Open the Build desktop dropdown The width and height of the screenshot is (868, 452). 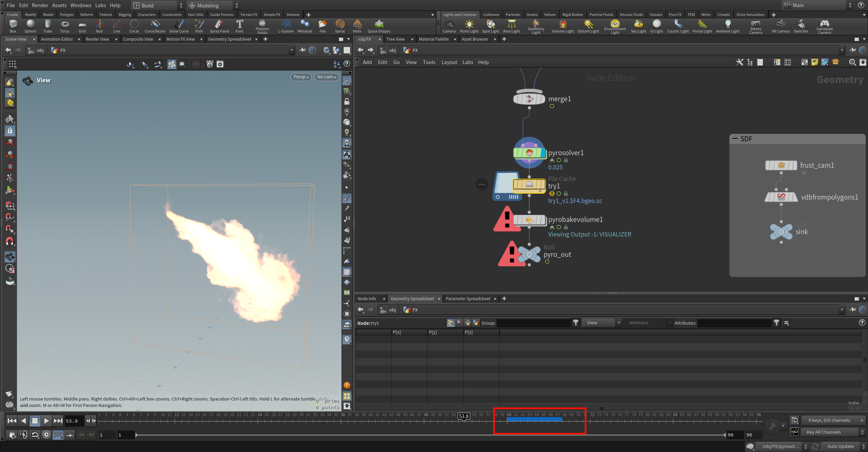pyautogui.click(x=158, y=5)
